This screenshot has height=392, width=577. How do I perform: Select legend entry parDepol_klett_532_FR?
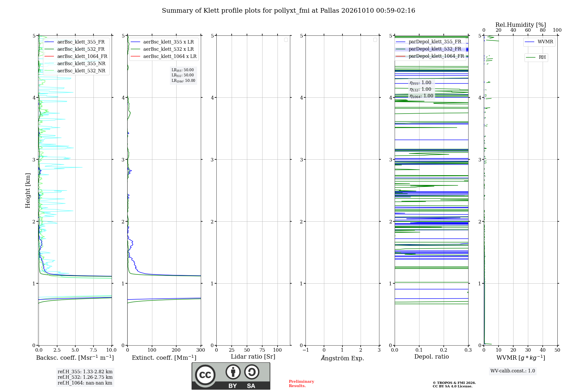click(x=428, y=49)
